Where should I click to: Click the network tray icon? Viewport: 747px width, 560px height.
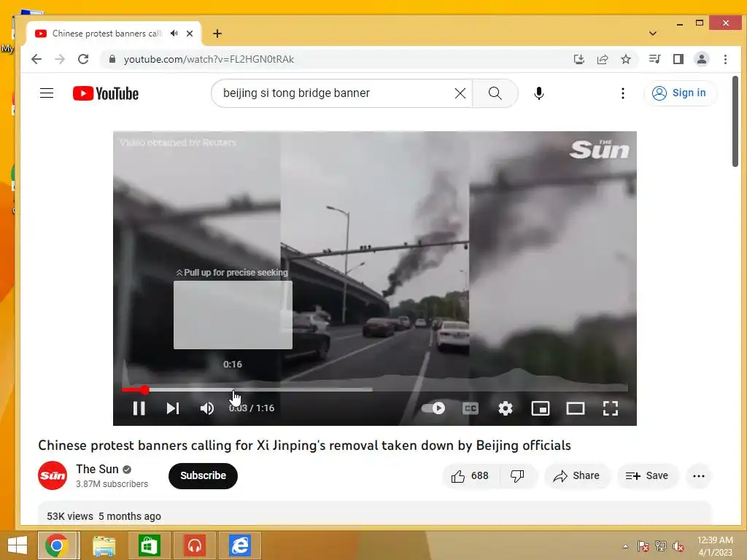point(661,546)
